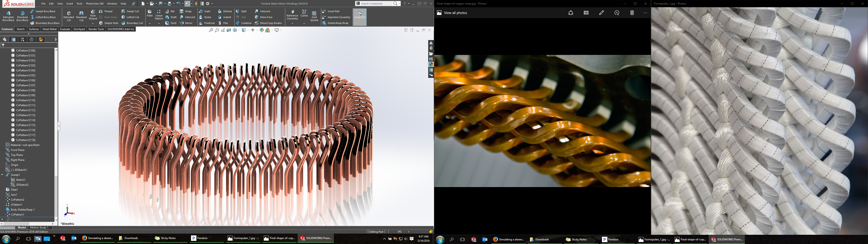This screenshot has width=868, height=244.
Task: Select the RealView Graphics scene ball icon
Action: click(x=268, y=30)
